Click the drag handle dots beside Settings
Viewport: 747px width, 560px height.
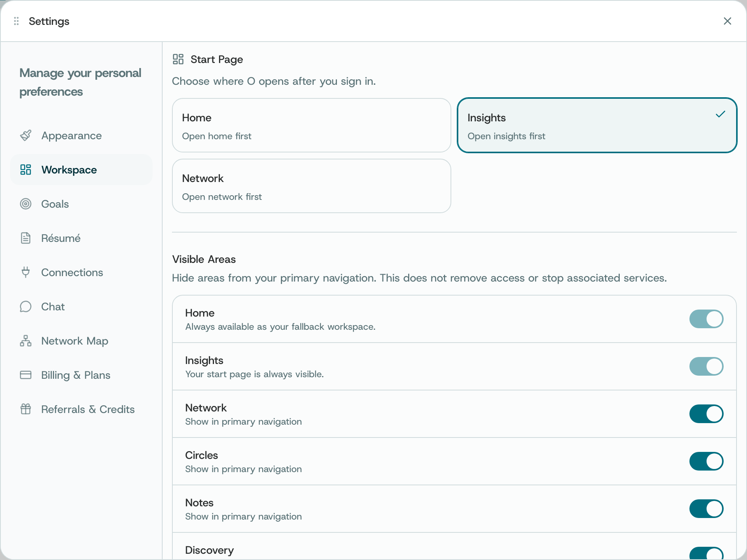[x=16, y=21]
